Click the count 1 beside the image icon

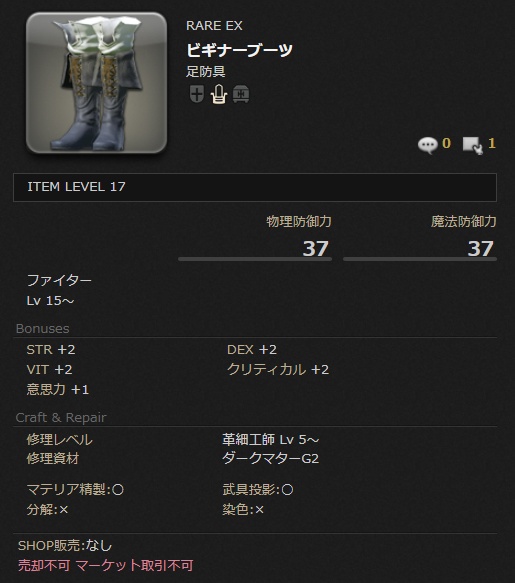pos(492,143)
